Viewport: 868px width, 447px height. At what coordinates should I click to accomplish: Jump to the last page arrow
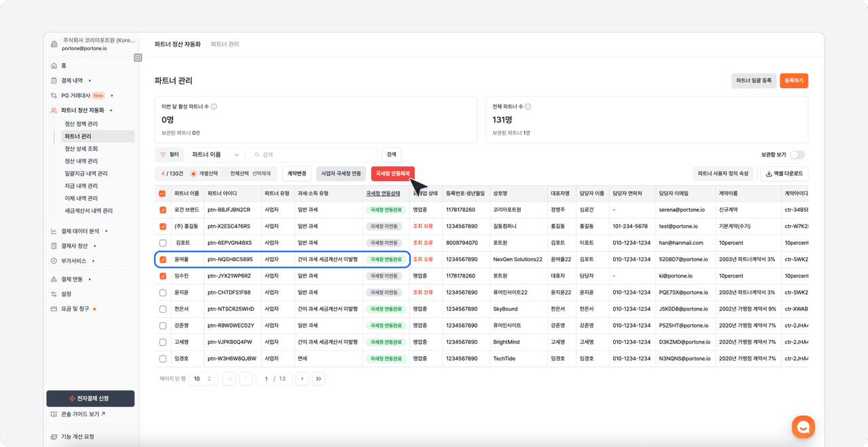tap(318, 378)
